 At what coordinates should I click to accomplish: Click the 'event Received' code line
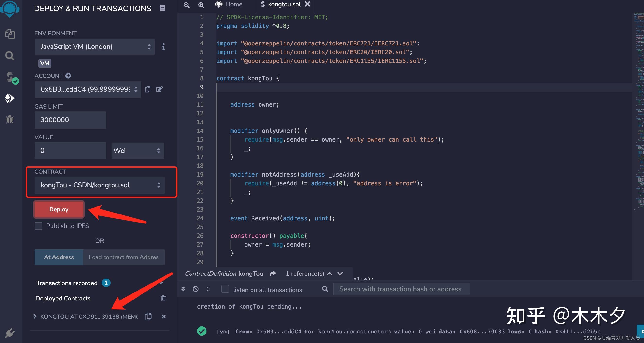(x=282, y=218)
